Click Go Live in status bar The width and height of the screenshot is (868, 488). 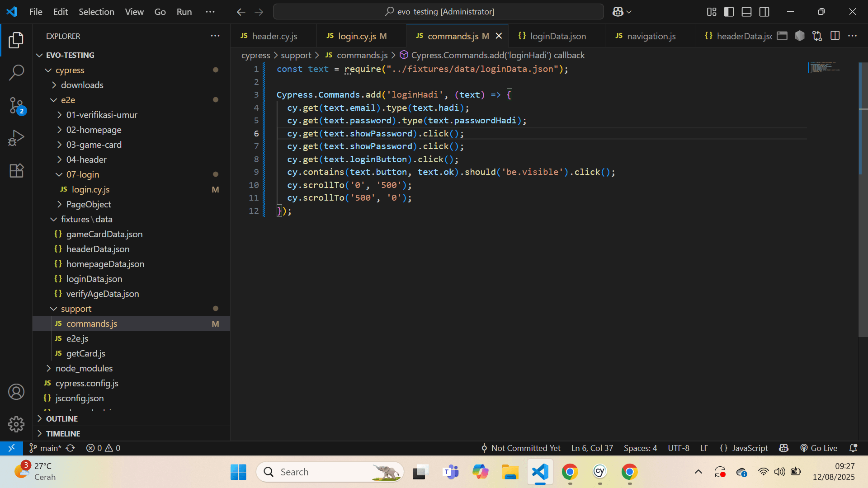[819, 448]
